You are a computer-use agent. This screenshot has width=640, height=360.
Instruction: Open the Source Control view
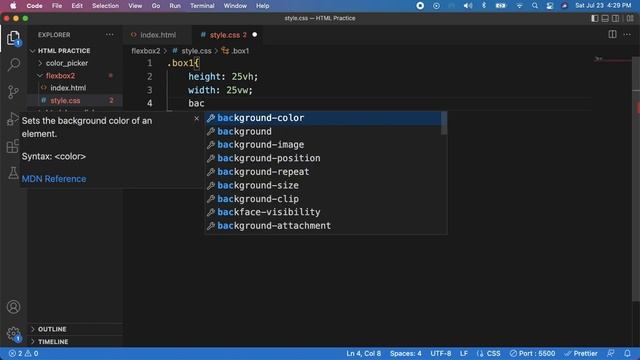pos(13,92)
